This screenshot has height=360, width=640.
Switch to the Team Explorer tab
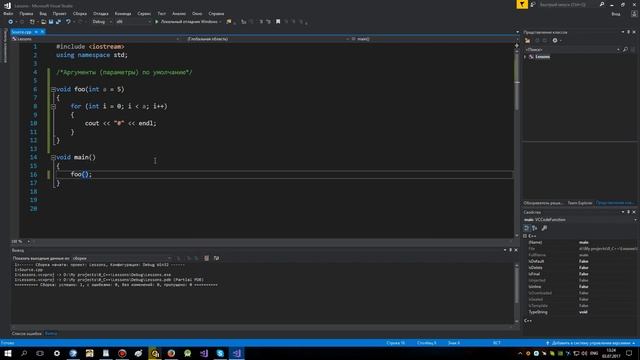pos(580,203)
